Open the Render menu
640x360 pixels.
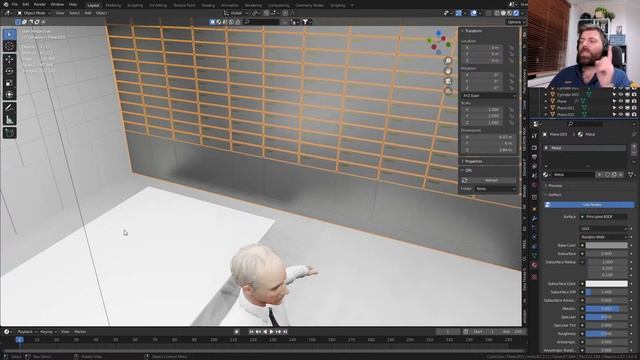pos(40,4)
